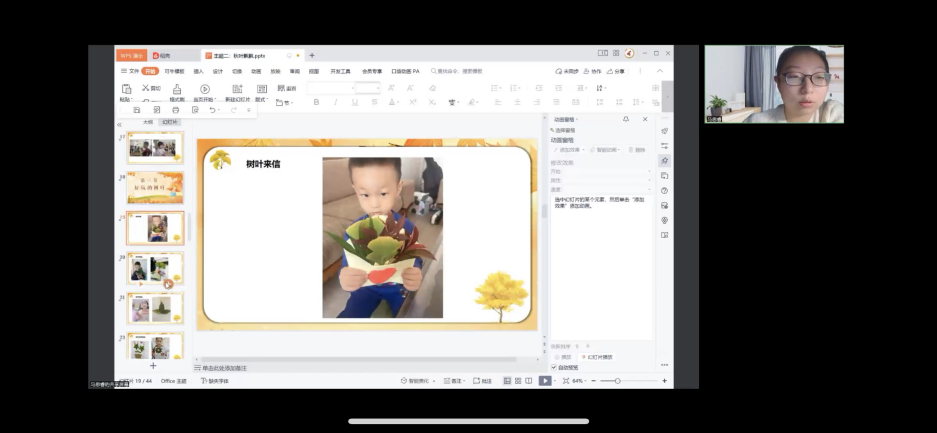The image size is (937, 433).
Task: Switch to reading view icon in status bar
Action: tap(529, 380)
